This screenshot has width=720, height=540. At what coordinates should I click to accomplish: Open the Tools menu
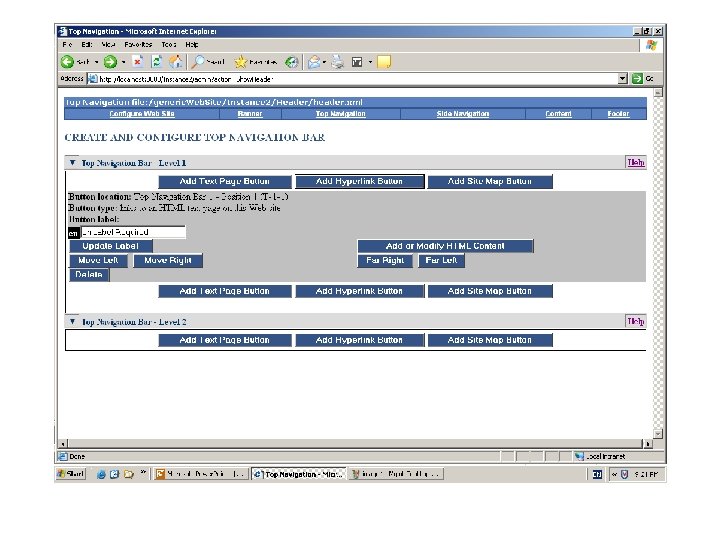pyautogui.click(x=169, y=45)
